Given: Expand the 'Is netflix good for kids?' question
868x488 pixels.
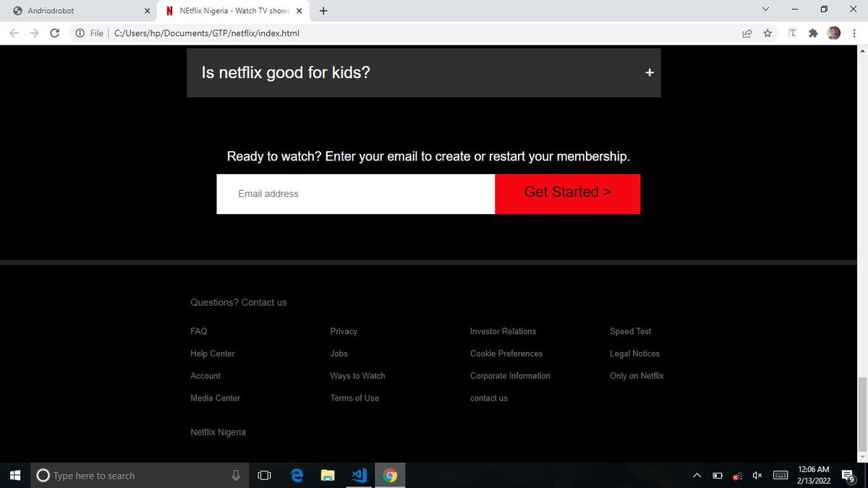Looking at the screenshot, I should pos(423,72).
